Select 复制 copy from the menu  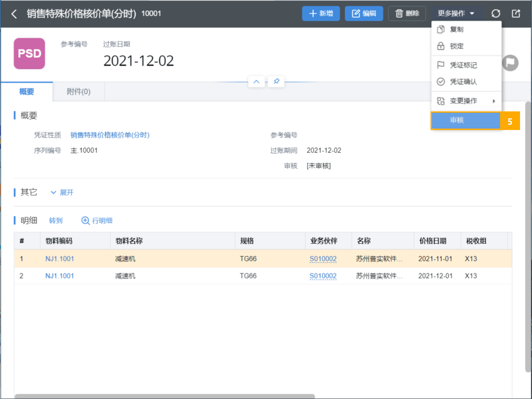(x=466, y=30)
